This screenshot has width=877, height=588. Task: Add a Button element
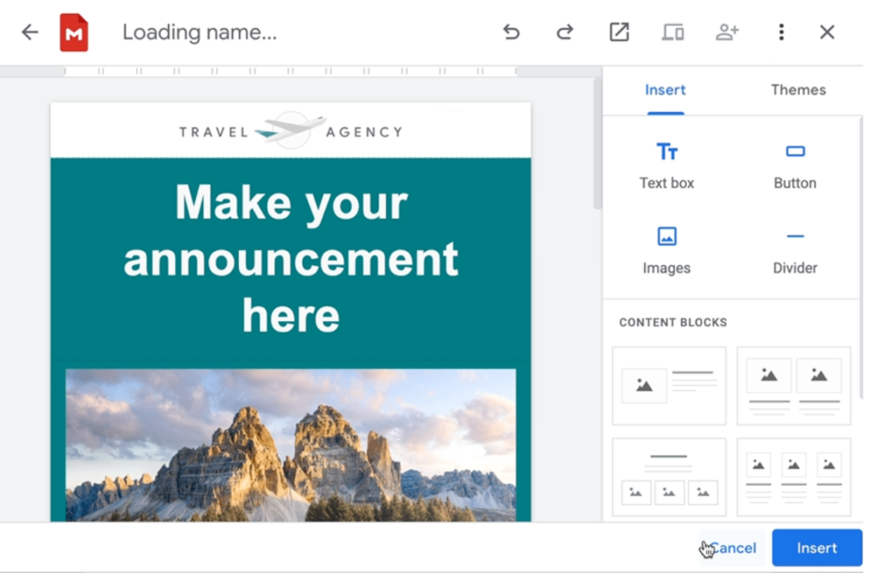click(x=795, y=165)
